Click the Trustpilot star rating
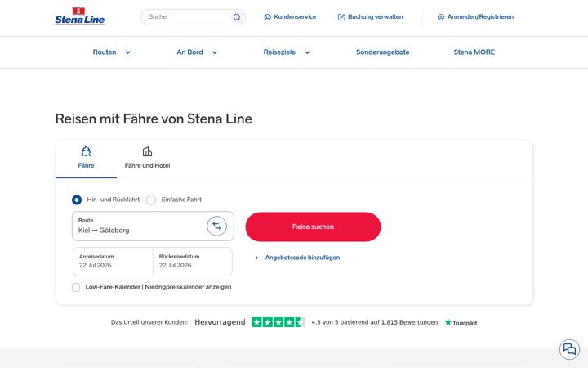The width and height of the screenshot is (588, 368). pyautogui.click(x=278, y=322)
